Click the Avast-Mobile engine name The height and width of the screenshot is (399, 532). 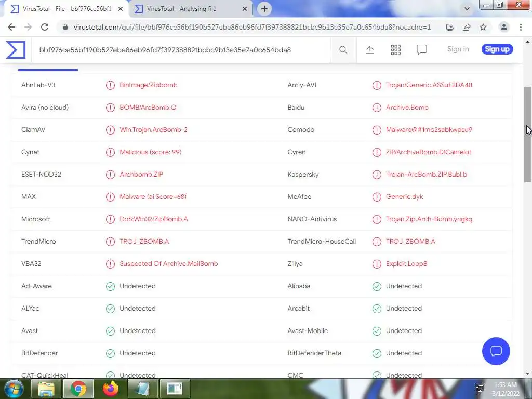pyautogui.click(x=308, y=331)
